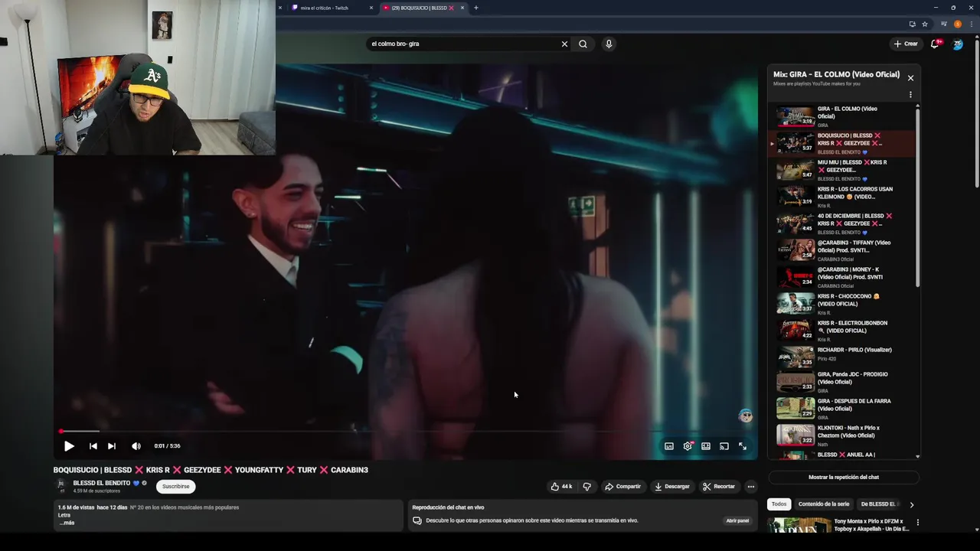Like the video thumbs-up 44 k
The height and width of the screenshot is (551, 980).
coord(561,487)
